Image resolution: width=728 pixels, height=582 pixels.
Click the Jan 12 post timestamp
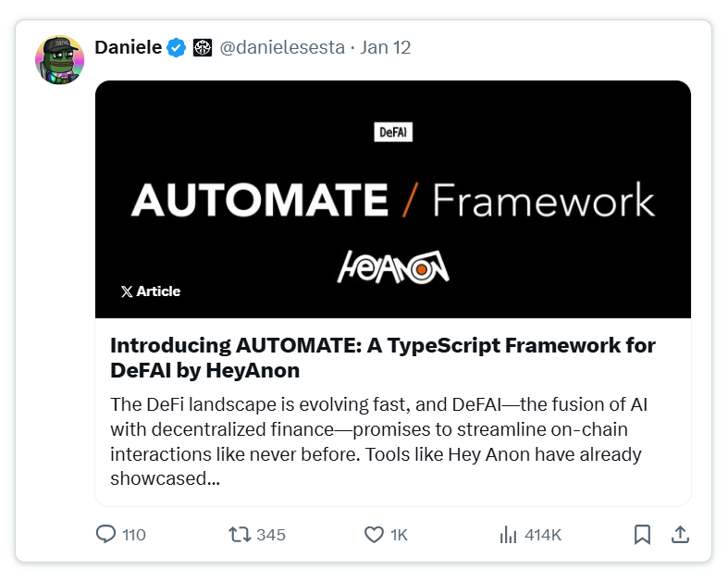386,47
